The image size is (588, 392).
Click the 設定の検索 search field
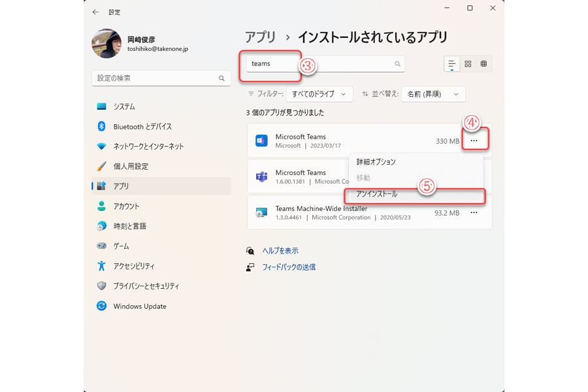[161, 78]
